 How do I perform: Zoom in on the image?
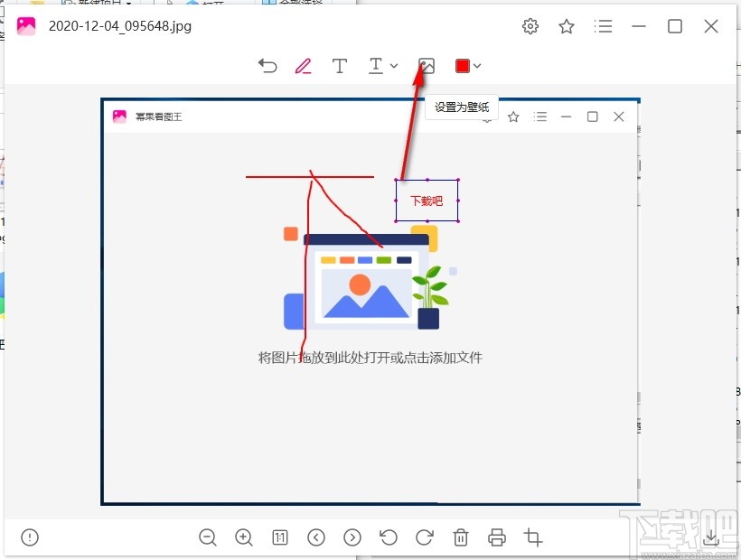tap(244, 537)
